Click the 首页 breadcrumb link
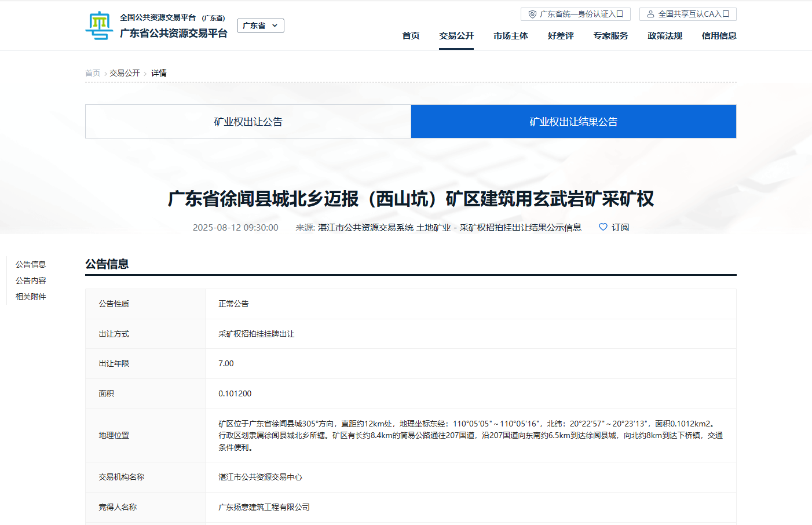 pyautogui.click(x=93, y=73)
